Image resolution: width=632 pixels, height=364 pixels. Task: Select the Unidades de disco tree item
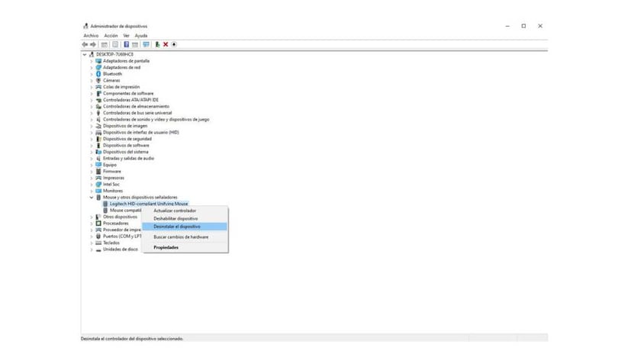tap(121, 250)
